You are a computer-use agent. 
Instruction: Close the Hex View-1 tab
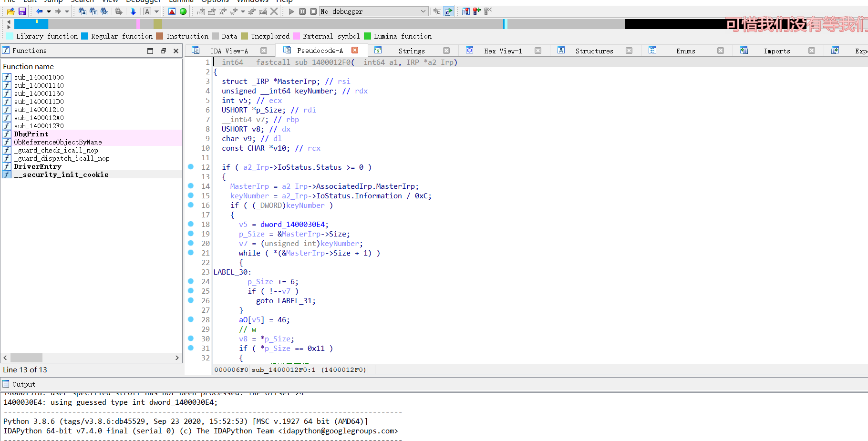[x=538, y=51]
